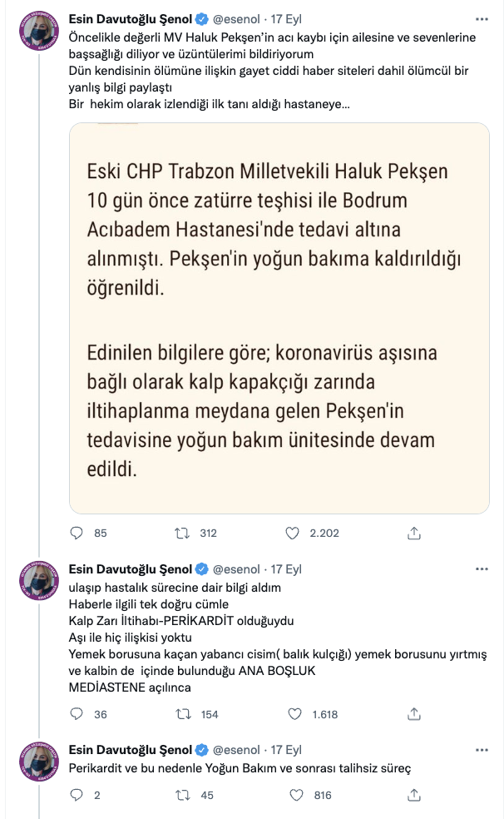Share the second tweet about Perikardit
504x819 pixels.
(414, 713)
